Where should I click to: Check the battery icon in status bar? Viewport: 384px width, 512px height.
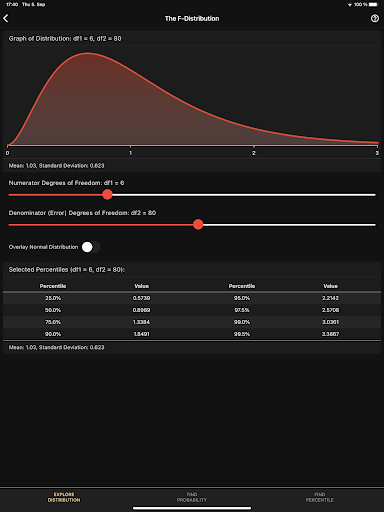[373, 4]
